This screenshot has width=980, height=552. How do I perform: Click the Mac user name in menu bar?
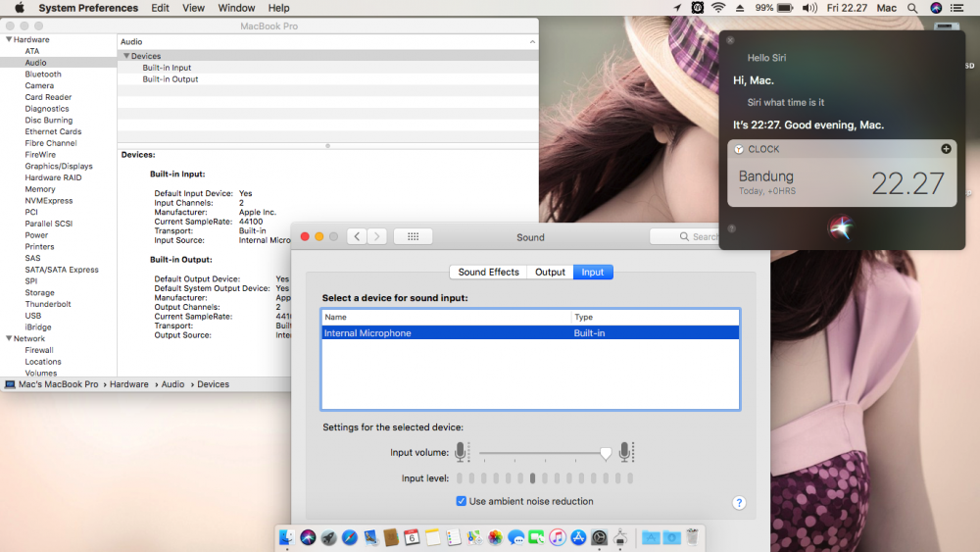point(886,8)
